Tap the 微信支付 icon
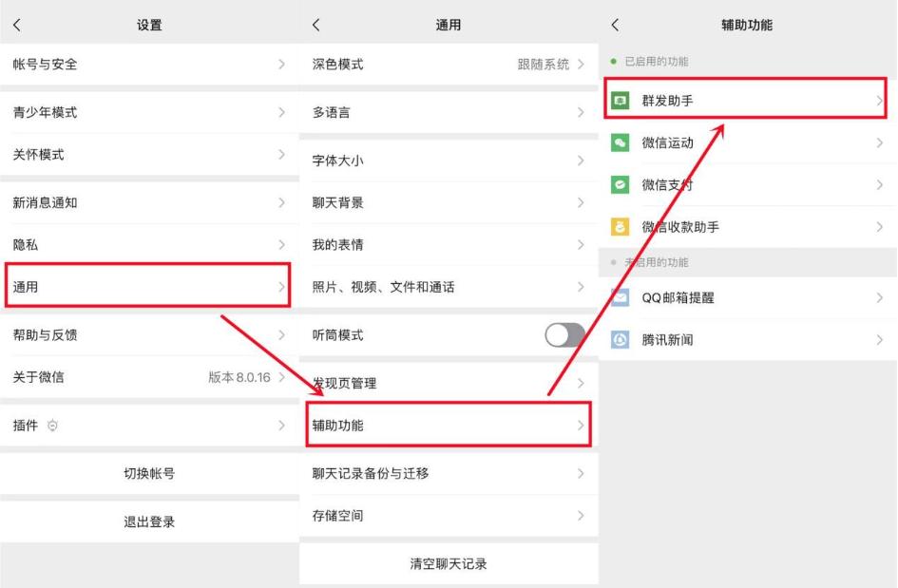This screenshot has height=588, width=898. [x=620, y=184]
